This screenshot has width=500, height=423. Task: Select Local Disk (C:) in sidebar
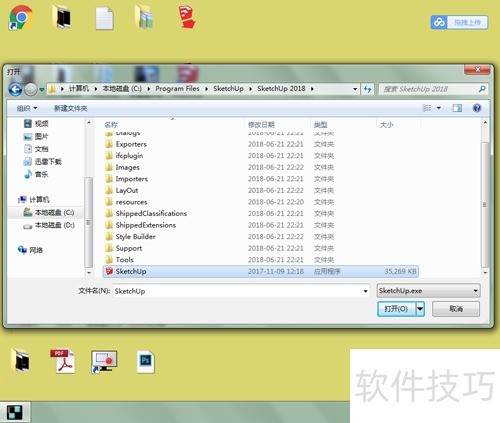[49, 212]
